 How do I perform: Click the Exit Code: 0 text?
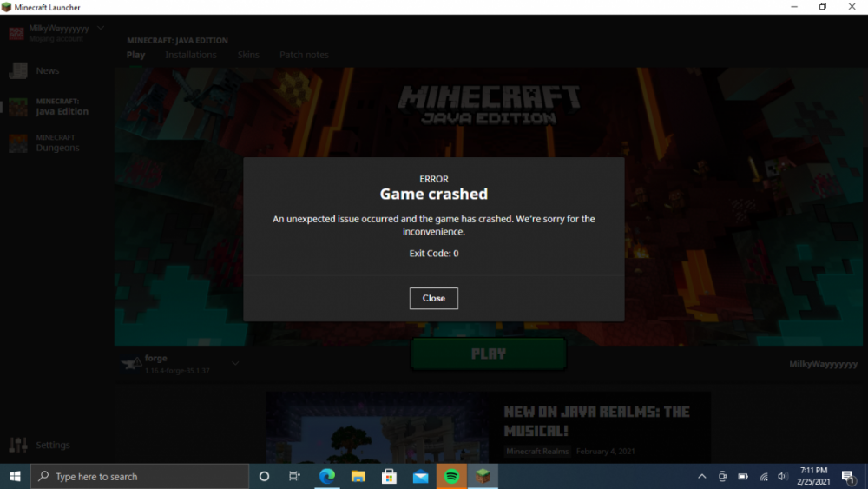pos(433,253)
